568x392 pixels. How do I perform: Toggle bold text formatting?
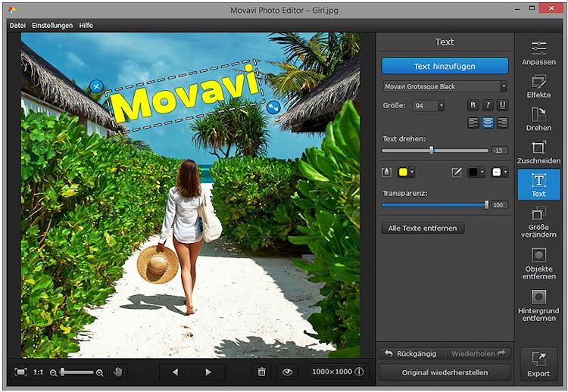pos(473,105)
